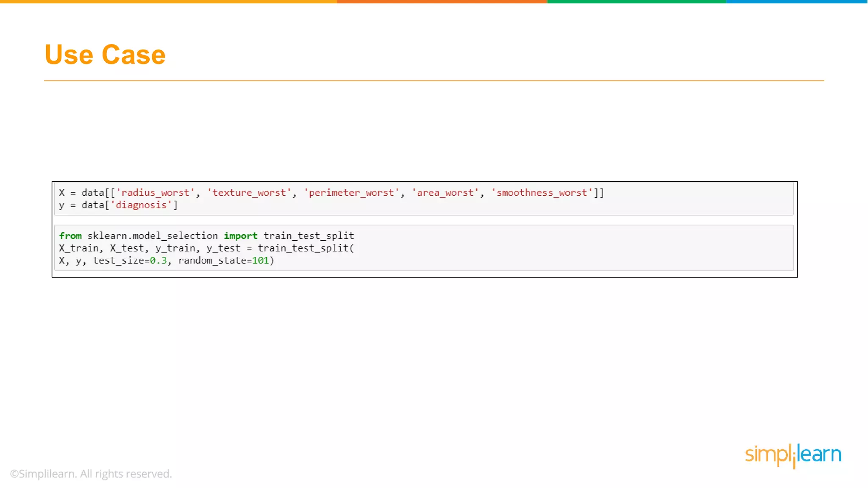Click the 'sklearn.model_selection' module name
Viewport: 868px width, 488px height.
[153, 236]
